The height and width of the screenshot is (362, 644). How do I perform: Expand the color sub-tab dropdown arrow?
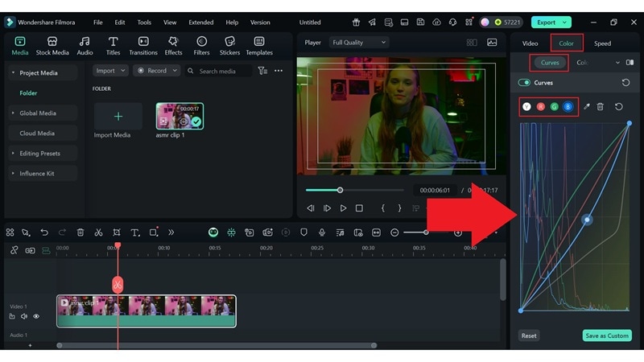click(x=617, y=63)
